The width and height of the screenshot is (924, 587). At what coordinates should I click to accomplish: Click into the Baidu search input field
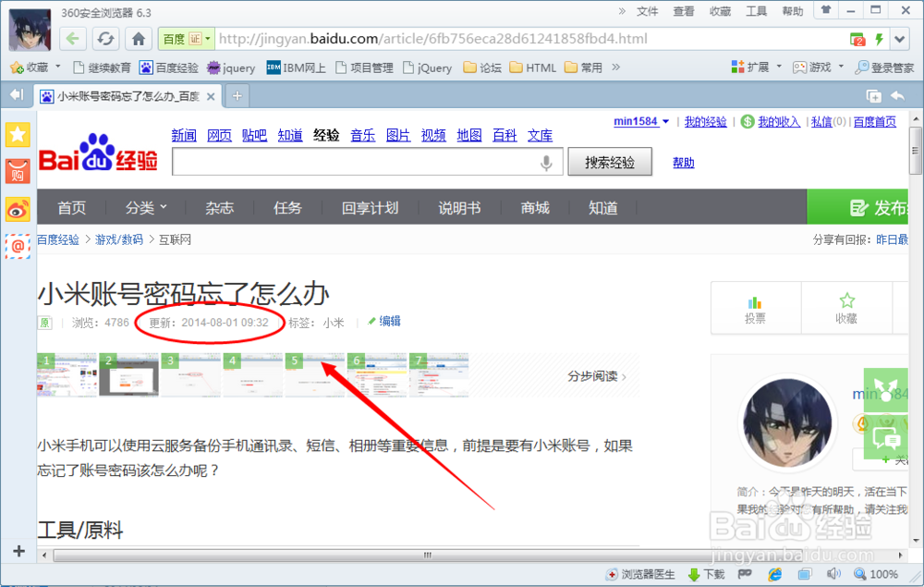[x=368, y=162]
